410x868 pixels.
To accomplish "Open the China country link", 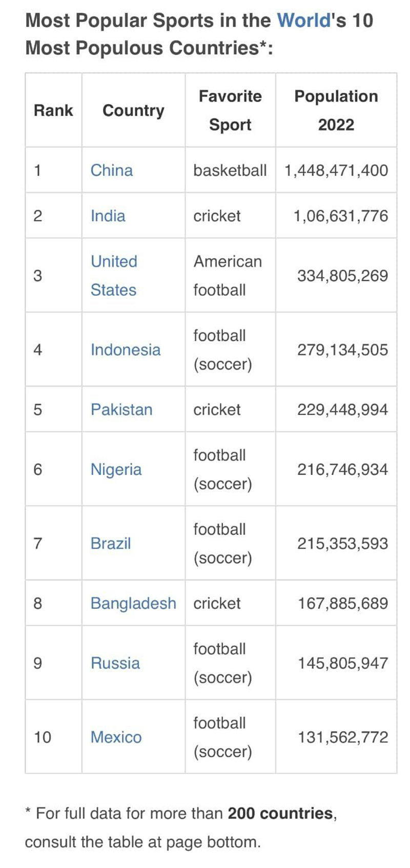I will (111, 170).
